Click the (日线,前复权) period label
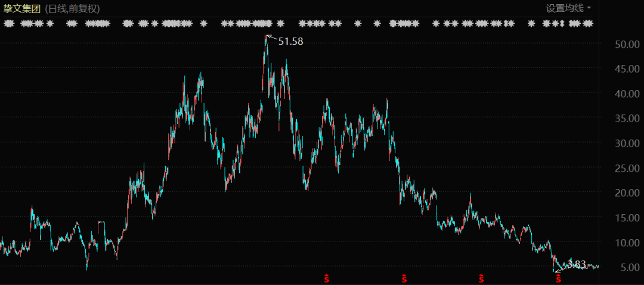Viewport: 644px width, 285px height. click(x=72, y=8)
